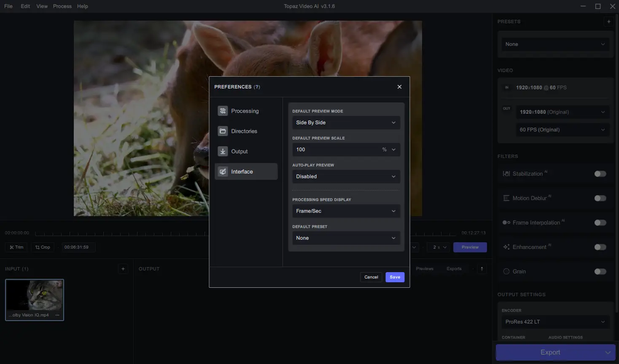Click the start timecode 00:00:00:00
The width and height of the screenshot is (619, 364).
pyautogui.click(x=17, y=233)
